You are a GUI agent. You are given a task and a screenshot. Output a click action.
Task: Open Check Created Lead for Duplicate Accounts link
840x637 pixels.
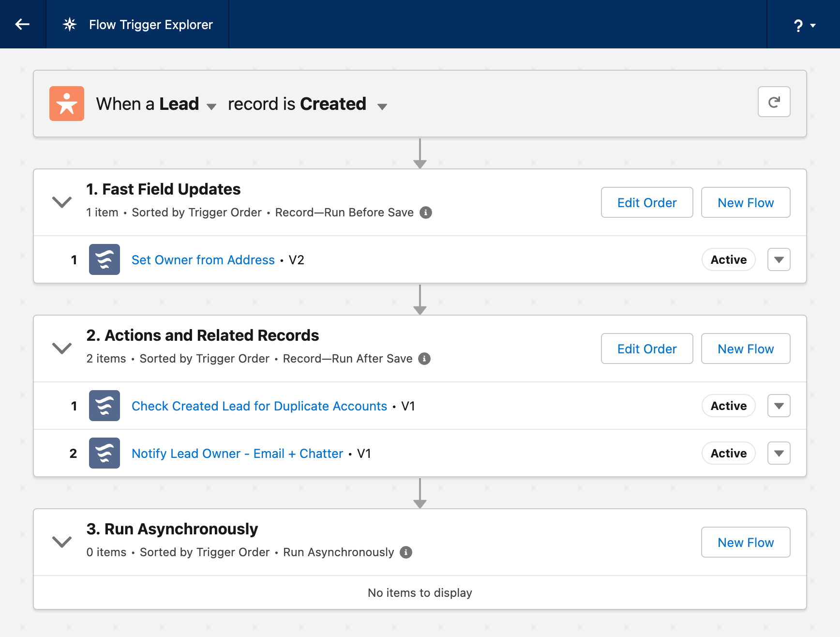pos(259,406)
